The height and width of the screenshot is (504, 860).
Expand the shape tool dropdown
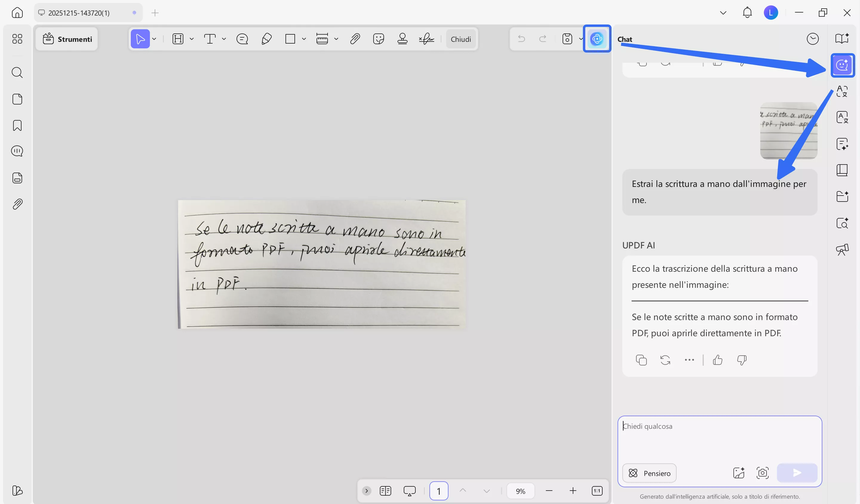(x=304, y=39)
